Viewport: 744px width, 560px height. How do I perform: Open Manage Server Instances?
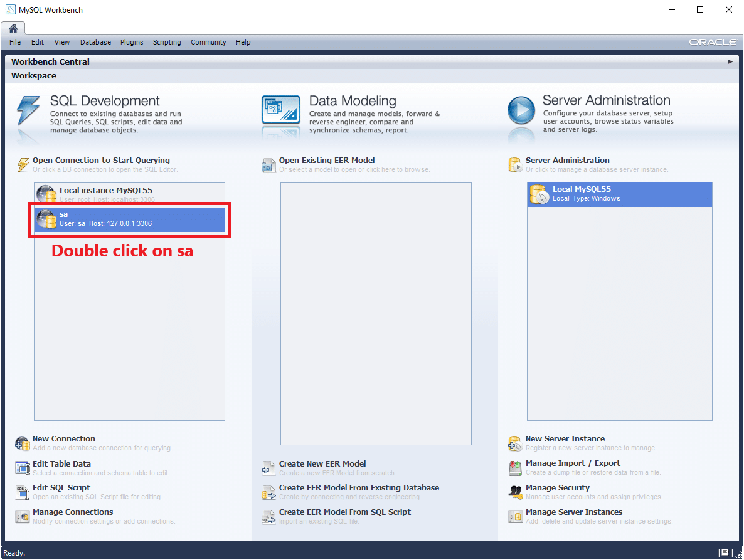[x=574, y=512]
